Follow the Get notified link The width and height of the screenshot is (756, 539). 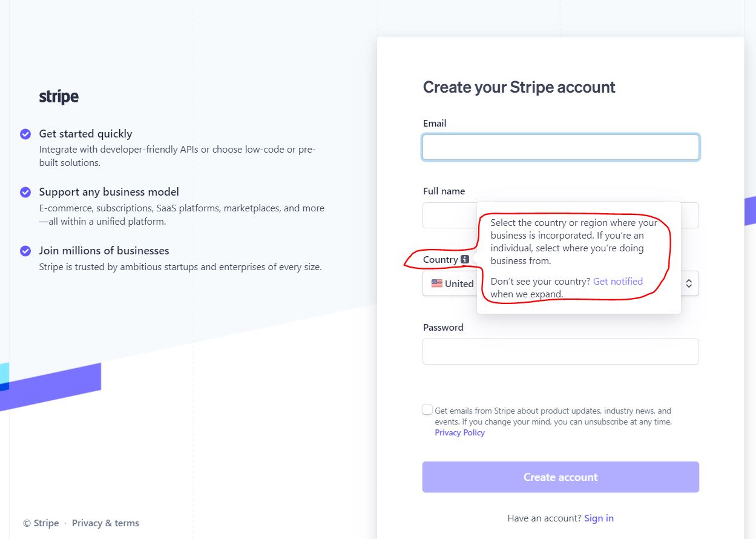point(618,282)
